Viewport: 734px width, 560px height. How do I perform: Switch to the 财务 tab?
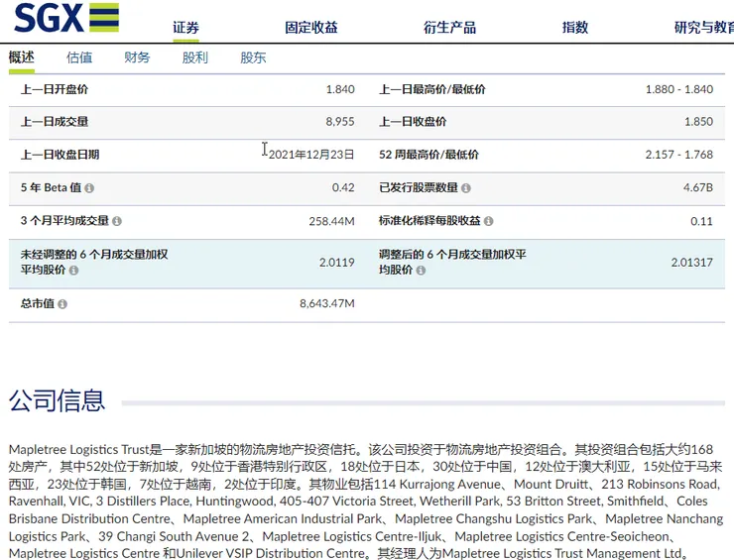pyautogui.click(x=137, y=57)
